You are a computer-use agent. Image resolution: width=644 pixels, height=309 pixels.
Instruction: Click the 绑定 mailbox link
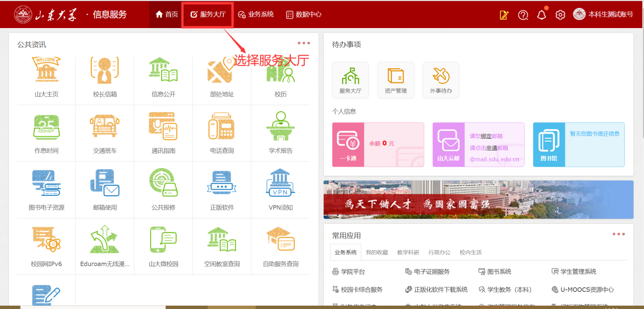point(486,136)
